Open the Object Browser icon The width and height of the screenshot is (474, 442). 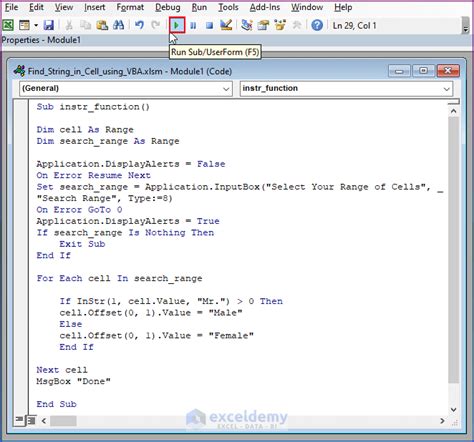[280, 25]
